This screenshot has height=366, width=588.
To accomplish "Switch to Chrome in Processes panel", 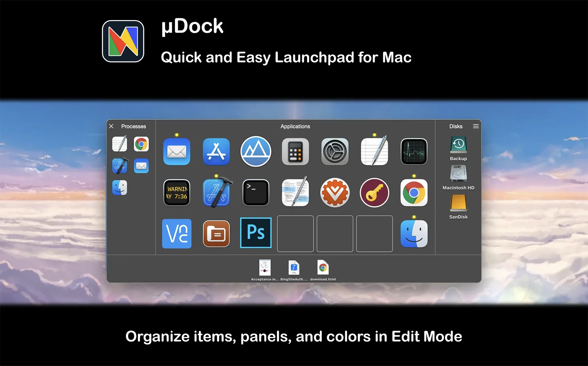I will click(141, 144).
